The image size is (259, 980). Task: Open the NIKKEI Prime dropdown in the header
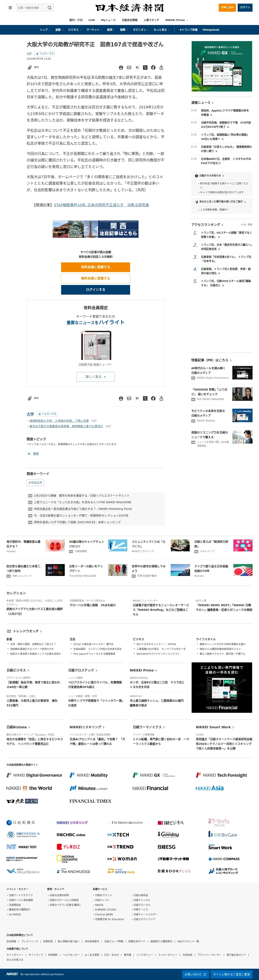(177, 20)
